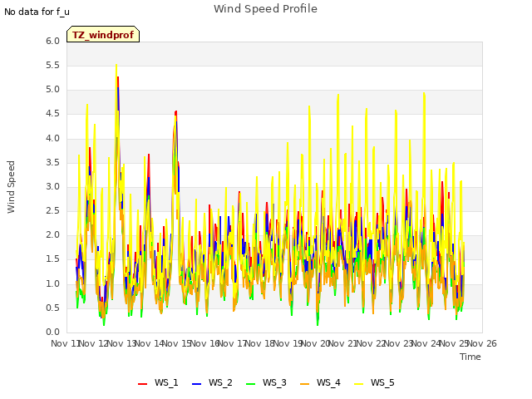532x399 pixels.
Task: Click the Wind Speed y-axis label
Action: tap(11, 187)
